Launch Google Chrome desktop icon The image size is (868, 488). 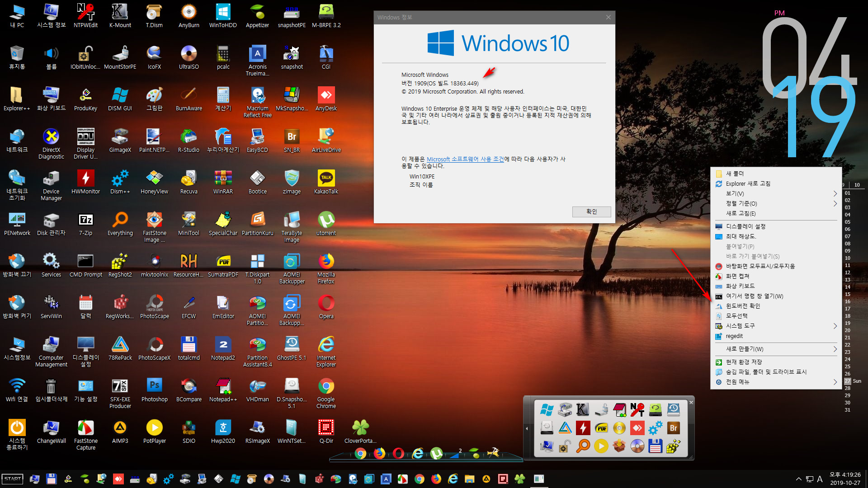pos(326,393)
